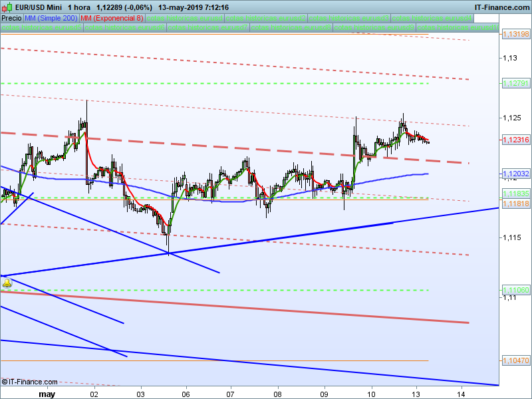Image resolution: width=532 pixels, height=399 pixels.
Task: Select the 'cotas historicas eurusd3' label
Action: [x=348, y=18]
